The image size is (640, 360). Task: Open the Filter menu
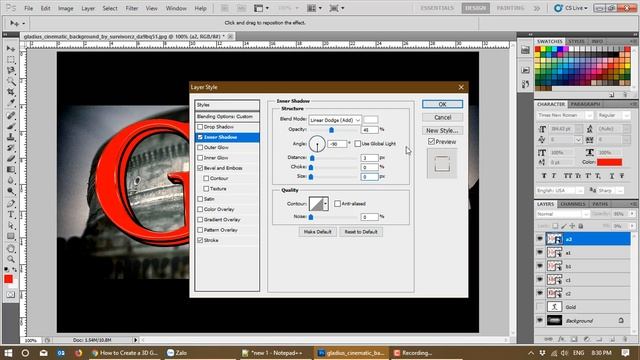coord(131,8)
